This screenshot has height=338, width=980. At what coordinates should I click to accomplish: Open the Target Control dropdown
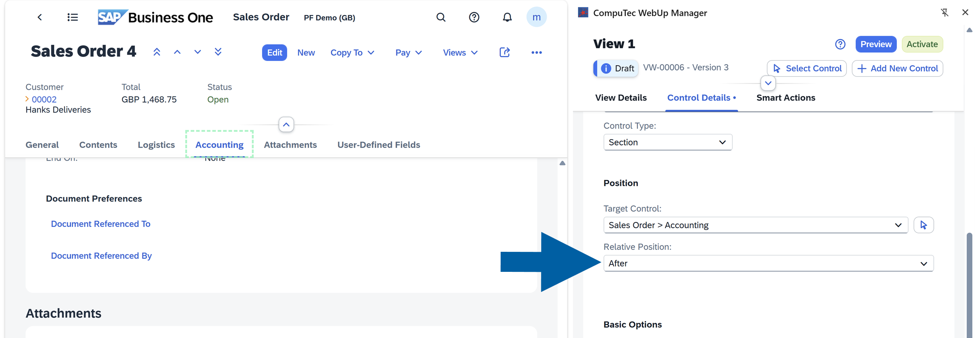756,225
